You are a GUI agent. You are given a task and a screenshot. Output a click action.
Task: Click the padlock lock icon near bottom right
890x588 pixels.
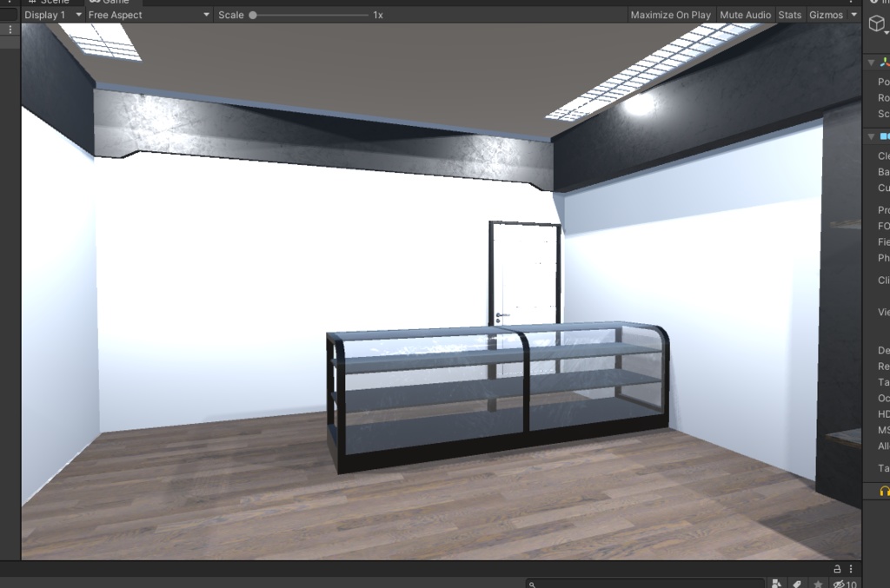point(837,569)
